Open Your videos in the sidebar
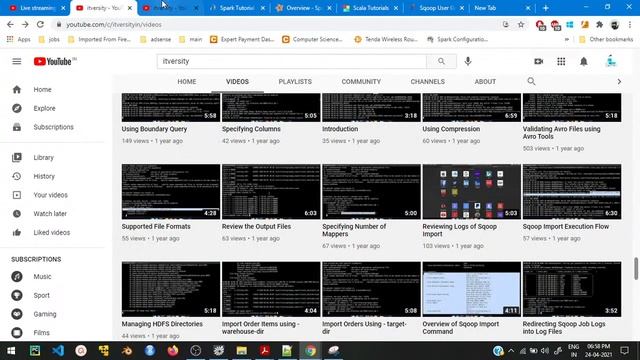This screenshot has height=360, width=640. 52,195
